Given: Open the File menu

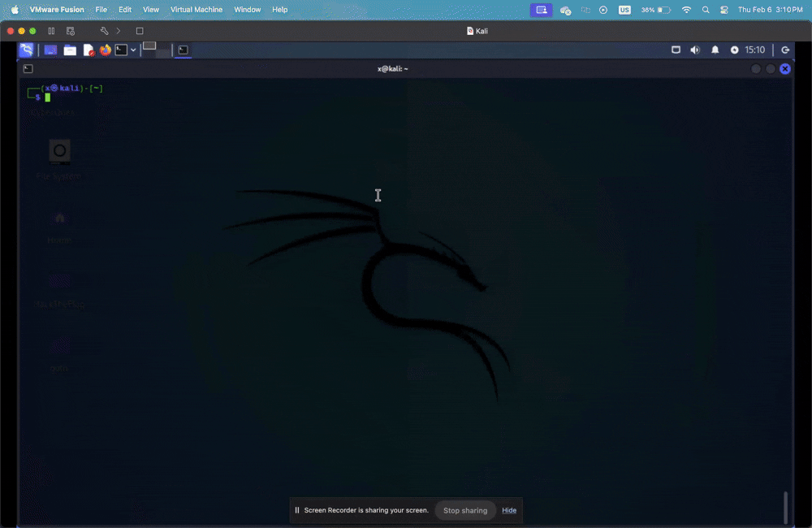Looking at the screenshot, I should 101,9.
